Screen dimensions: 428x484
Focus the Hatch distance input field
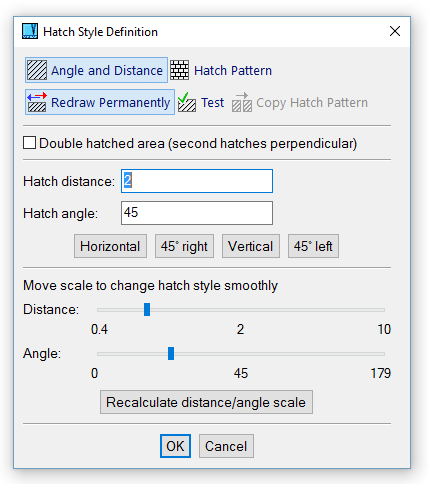coord(197,181)
